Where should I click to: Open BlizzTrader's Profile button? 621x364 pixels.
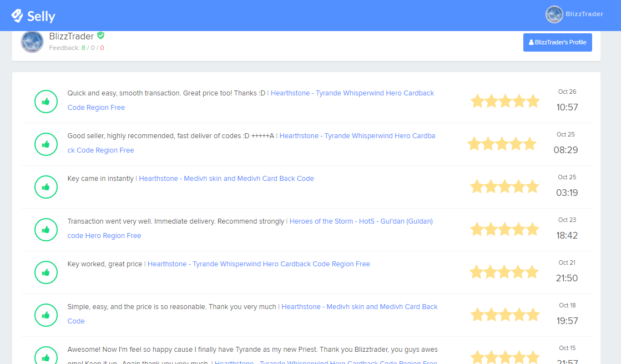[x=557, y=42]
